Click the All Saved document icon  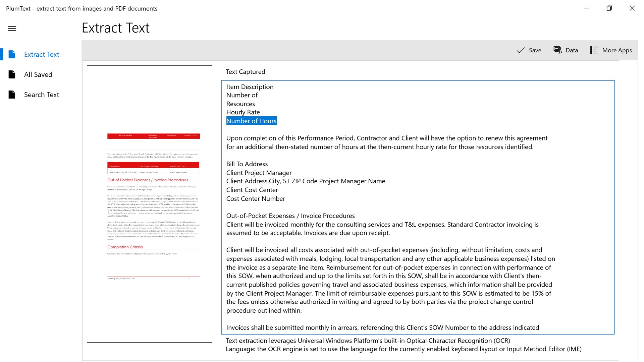12,74
